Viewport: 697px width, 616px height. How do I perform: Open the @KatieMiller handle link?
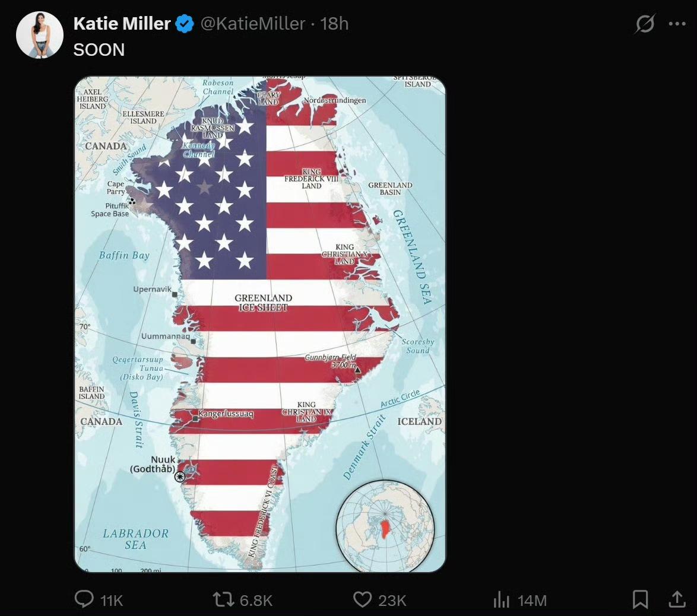pos(253,24)
